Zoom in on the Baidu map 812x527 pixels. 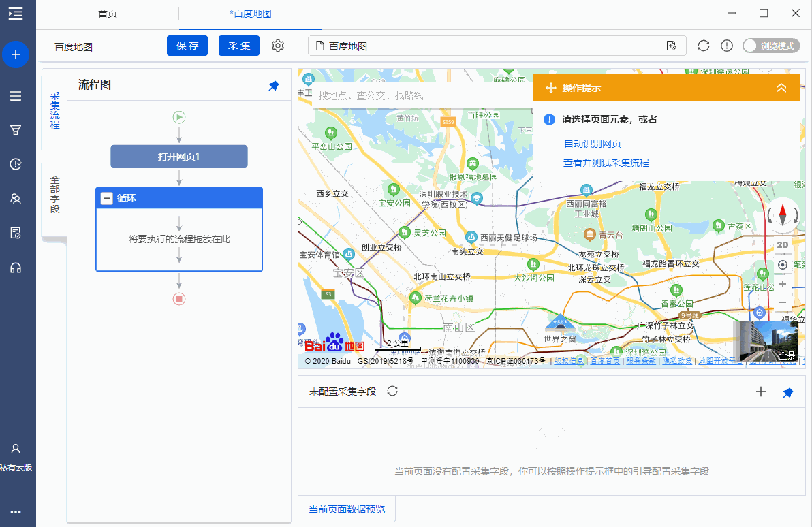(x=783, y=284)
